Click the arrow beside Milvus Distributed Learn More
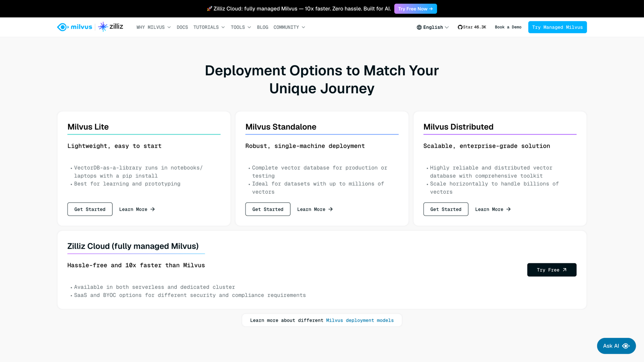The width and height of the screenshot is (644, 362). tap(508, 209)
